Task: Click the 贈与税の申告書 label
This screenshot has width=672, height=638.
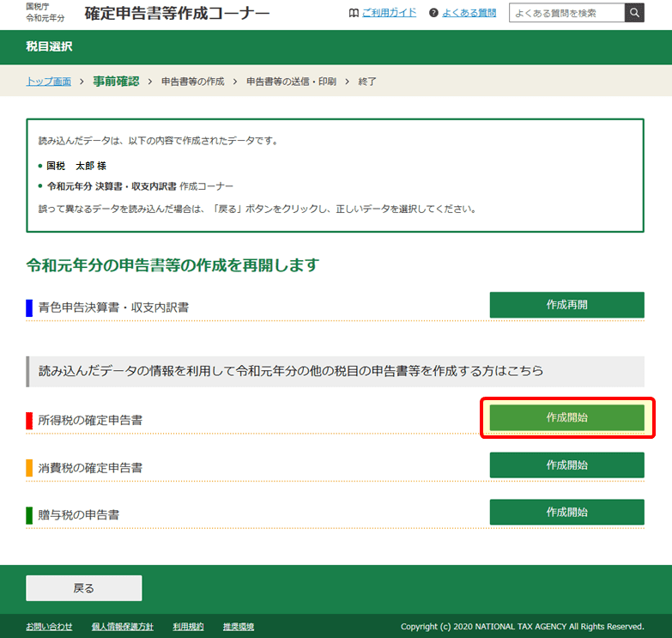Action: pos(79,515)
